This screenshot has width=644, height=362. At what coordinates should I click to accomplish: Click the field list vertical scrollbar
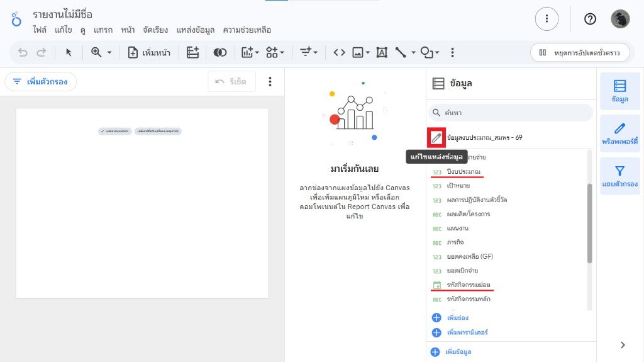coord(590,223)
